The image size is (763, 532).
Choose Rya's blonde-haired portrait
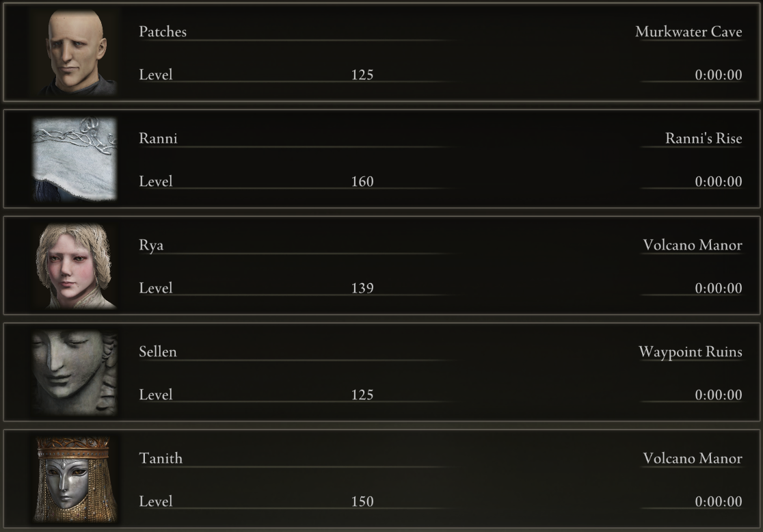(75, 266)
